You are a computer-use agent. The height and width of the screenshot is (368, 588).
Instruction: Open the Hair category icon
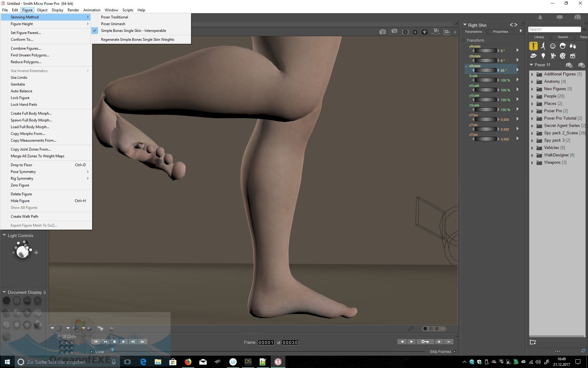coord(563,46)
